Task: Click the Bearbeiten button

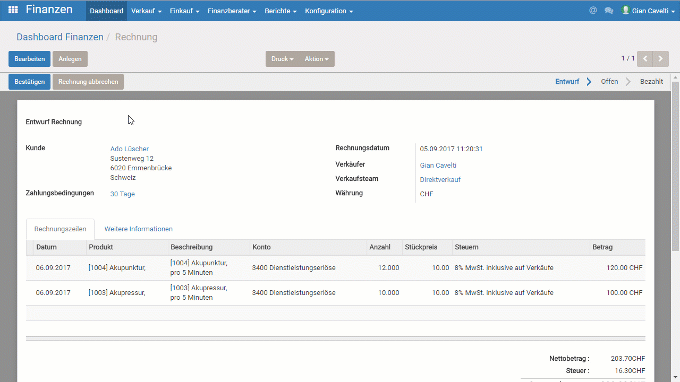Action: [x=29, y=59]
